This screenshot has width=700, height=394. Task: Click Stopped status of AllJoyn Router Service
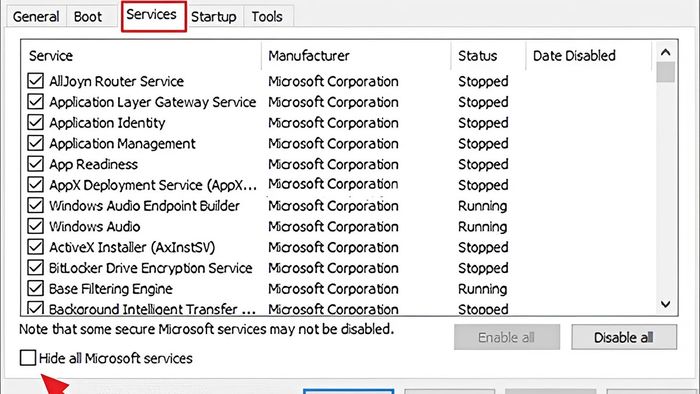(483, 81)
